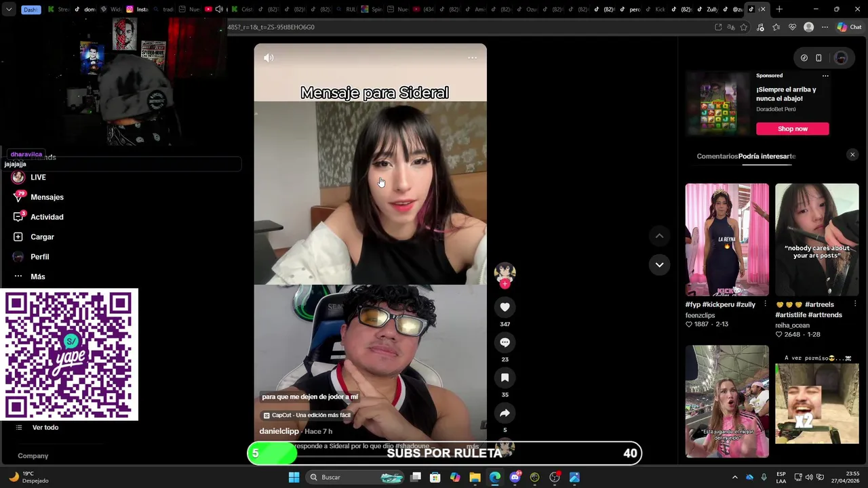
Task: Open Cargar in the sidebar
Action: [42, 237]
